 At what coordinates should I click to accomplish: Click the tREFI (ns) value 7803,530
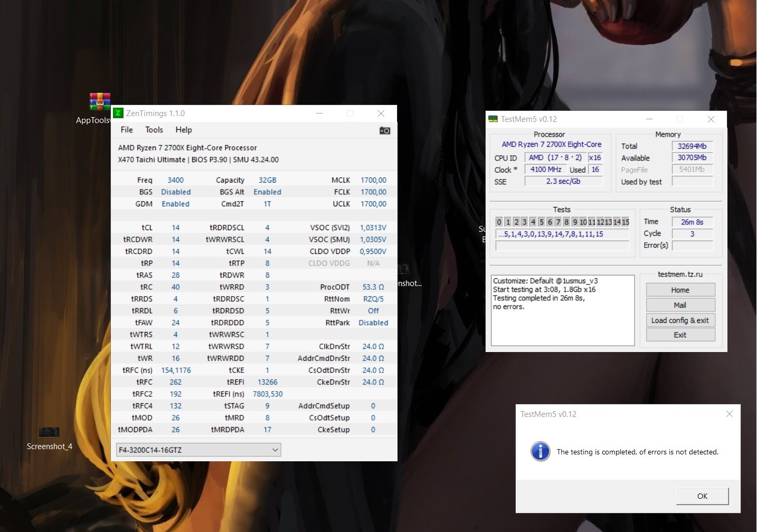(268, 394)
